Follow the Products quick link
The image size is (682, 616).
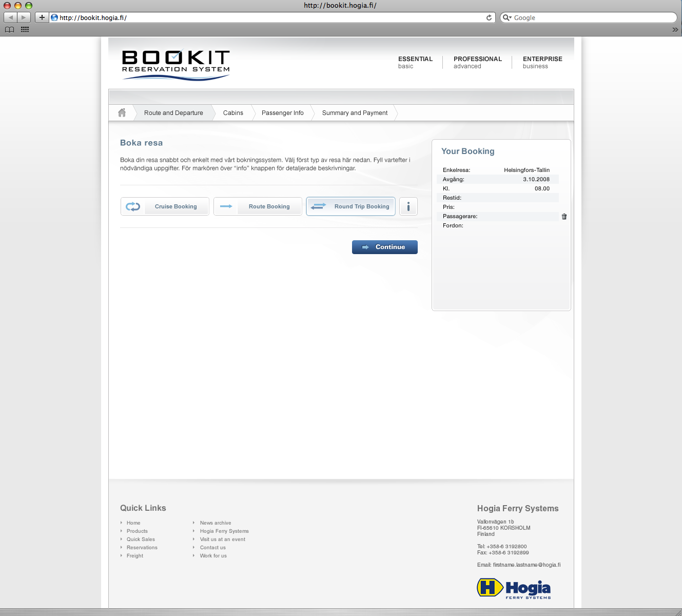137,531
